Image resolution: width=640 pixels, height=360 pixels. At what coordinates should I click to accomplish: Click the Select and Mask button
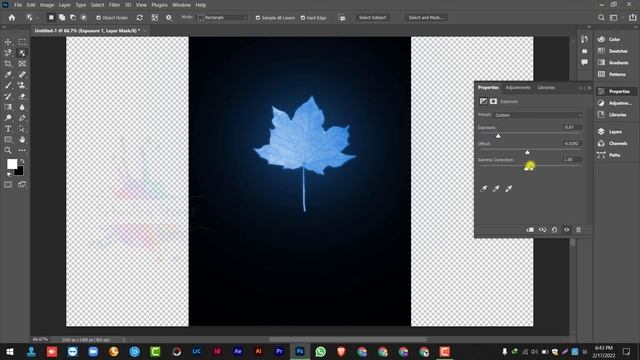coord(426,18)
